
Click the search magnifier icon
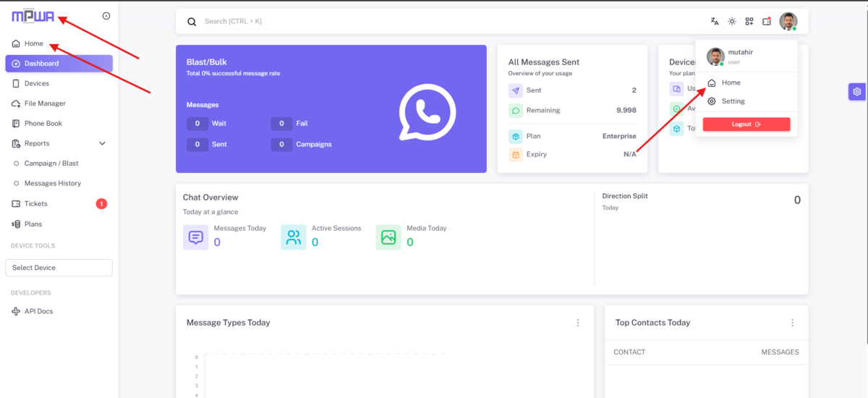click(x=192, y=22)
